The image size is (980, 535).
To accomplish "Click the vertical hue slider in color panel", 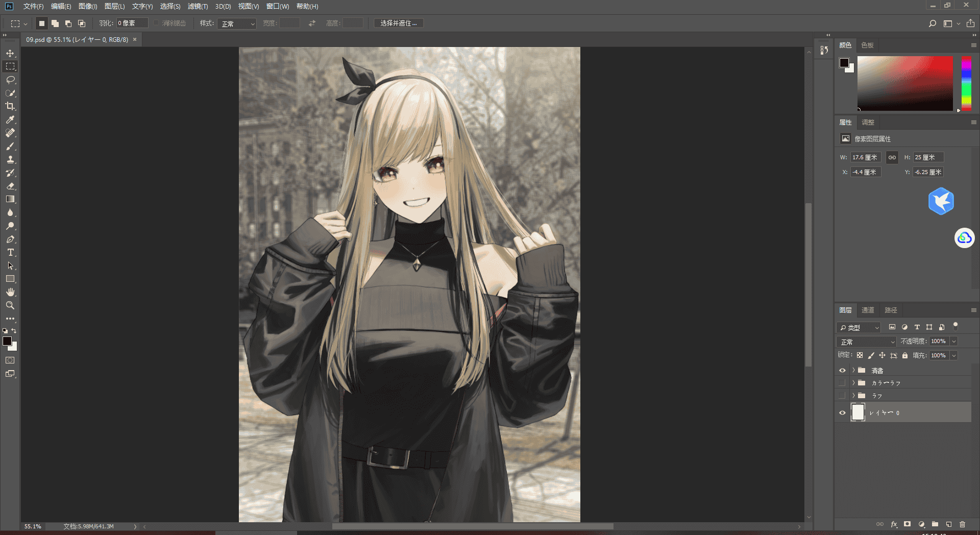I will tap(966, 84).
